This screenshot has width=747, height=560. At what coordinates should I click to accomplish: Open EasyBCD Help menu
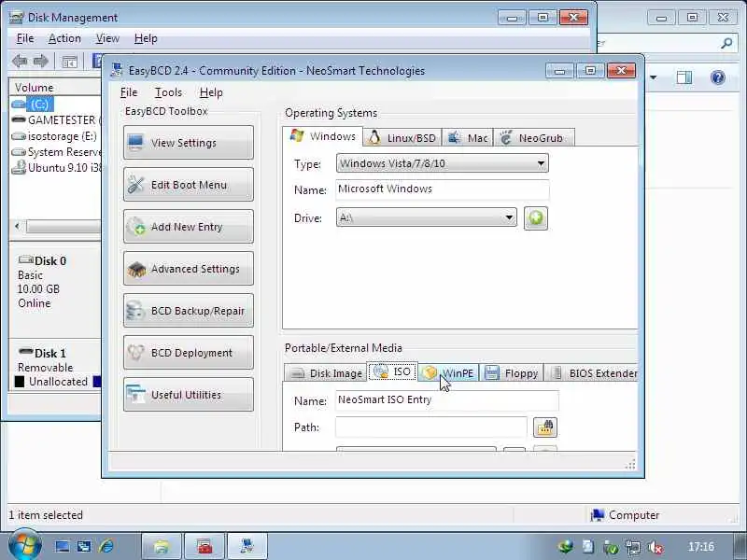point(211,92)
